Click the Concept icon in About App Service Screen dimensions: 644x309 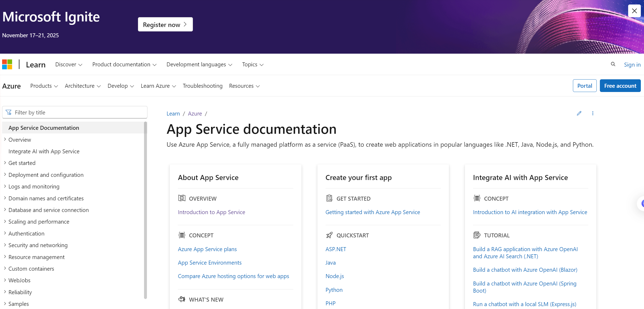point(182,235)
